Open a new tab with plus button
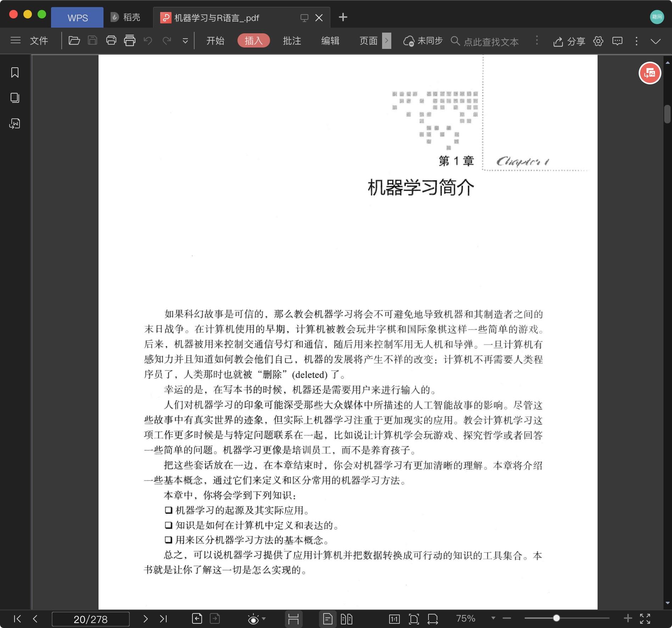The width and height of the screenshot is (672, 628). pyautogui.click(x=343, y=17)
